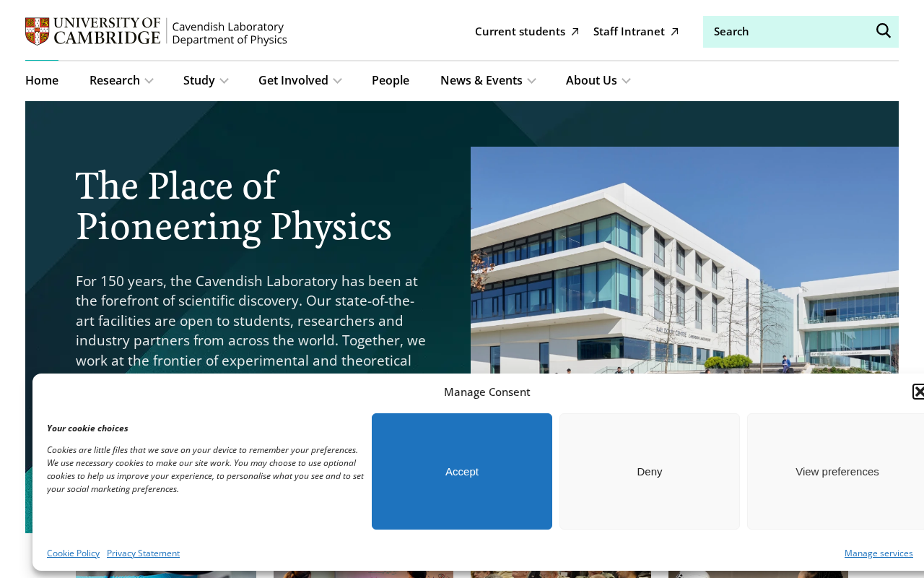Close the Manage Consent cookie banner
Viewport: 924px width, 578px height.
point(919,392)
